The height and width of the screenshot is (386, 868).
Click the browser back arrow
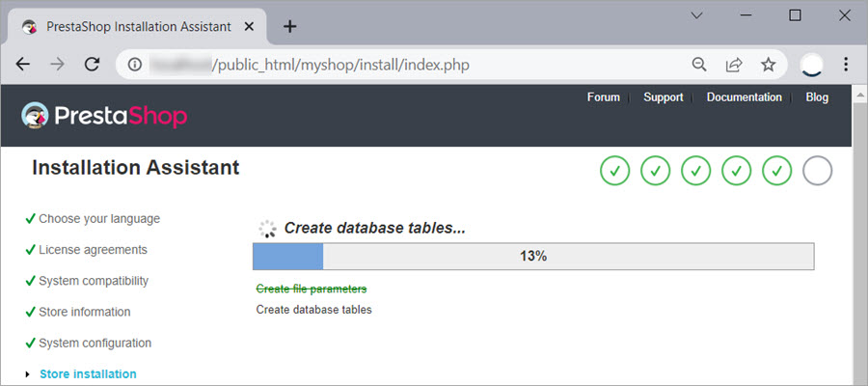pyautogui.click(x=23, y=65)
